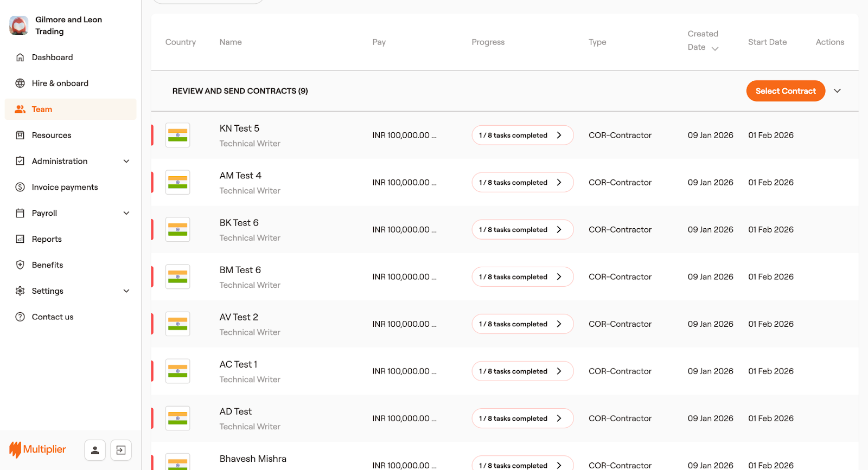868x470 pixels.
Task: Open AV Test 2 tasks completed pill
Action: [522, 324]
